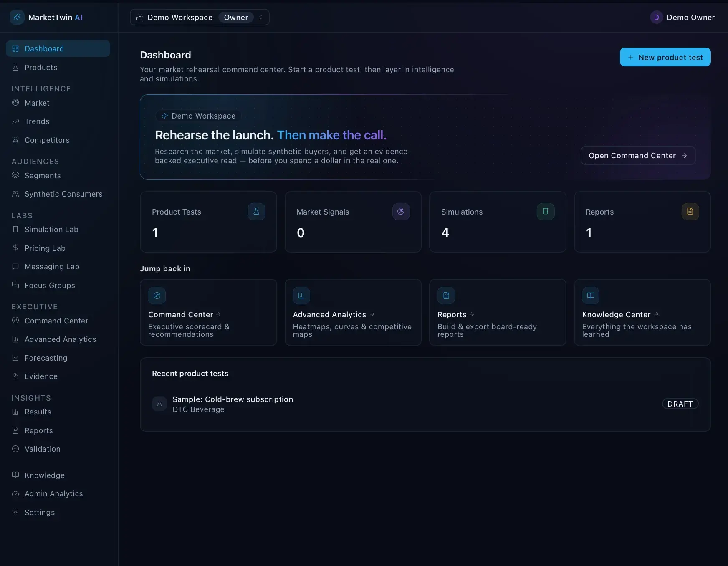Click the Competitors crossed-swords icon
728x566 pixels.
(x=15, y=140)
